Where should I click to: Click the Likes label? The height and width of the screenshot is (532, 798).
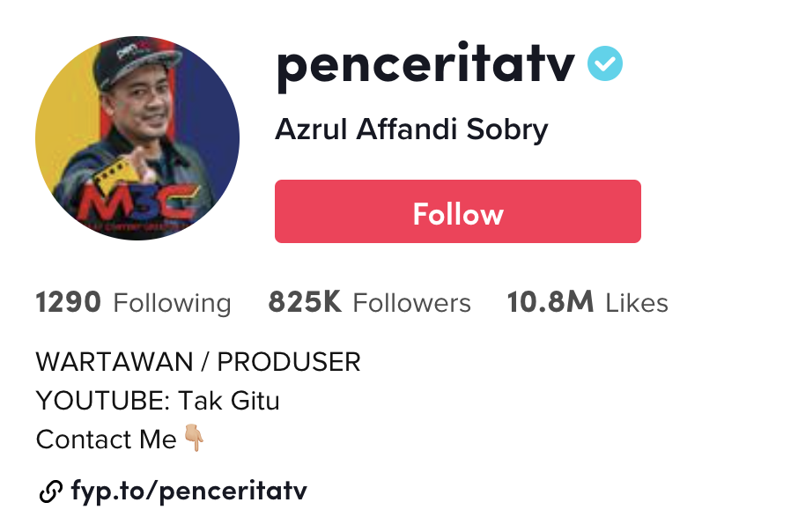click(637, 303)
